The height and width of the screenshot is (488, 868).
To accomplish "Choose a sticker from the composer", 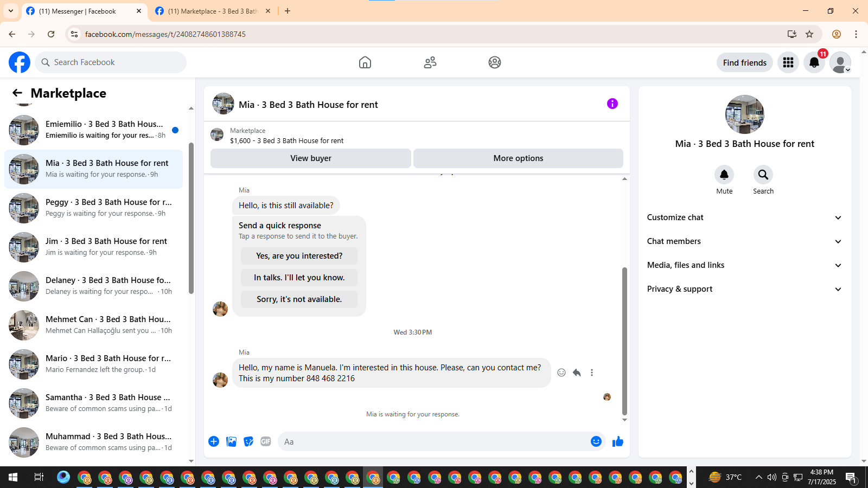I will click(248, 441).
